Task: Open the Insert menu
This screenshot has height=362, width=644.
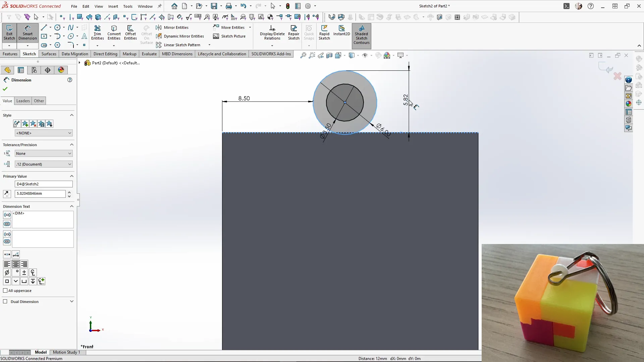Action: coord(113,6)
